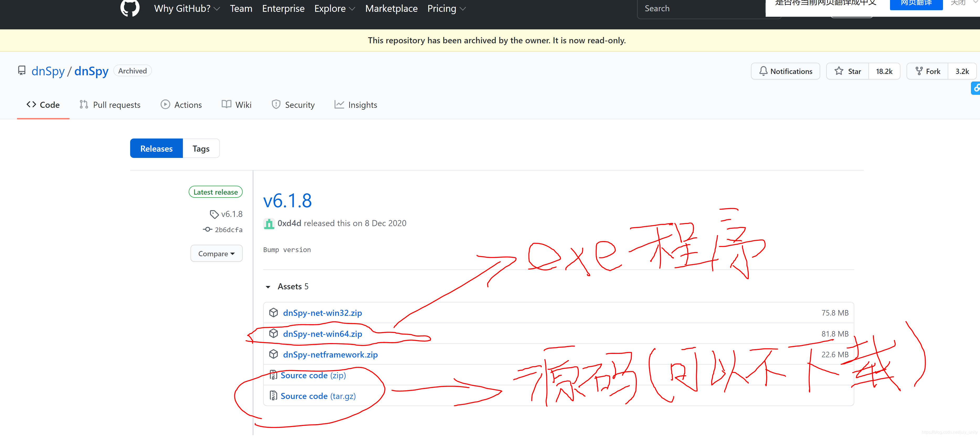Expand the Compare dropdown

click(x=216, y=254)
